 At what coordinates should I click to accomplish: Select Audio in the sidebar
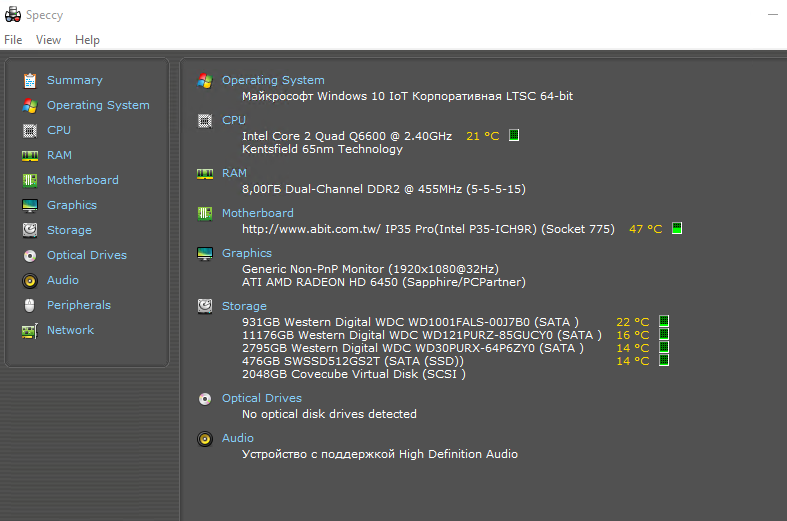[63, 280]
